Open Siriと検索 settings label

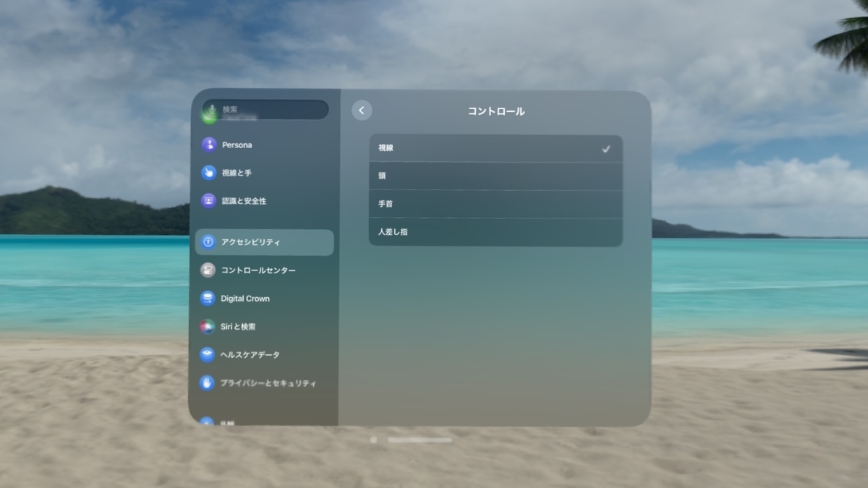[x=238, y=327]
